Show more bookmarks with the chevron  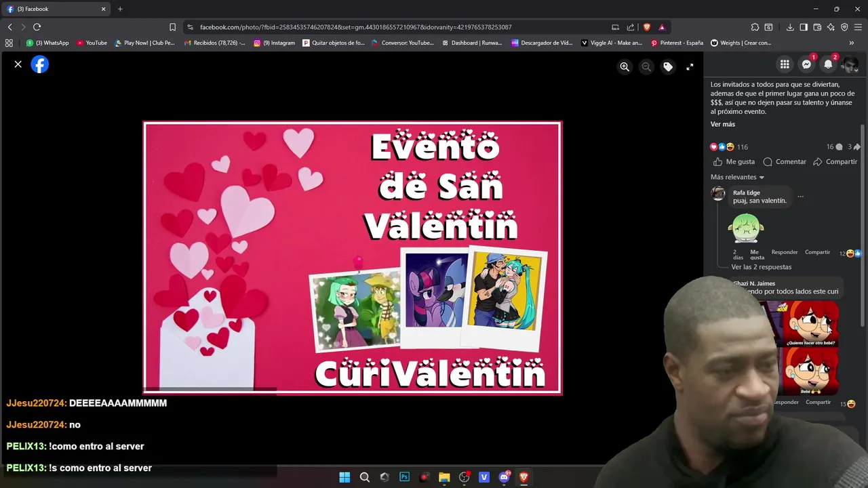coord(852,43)
